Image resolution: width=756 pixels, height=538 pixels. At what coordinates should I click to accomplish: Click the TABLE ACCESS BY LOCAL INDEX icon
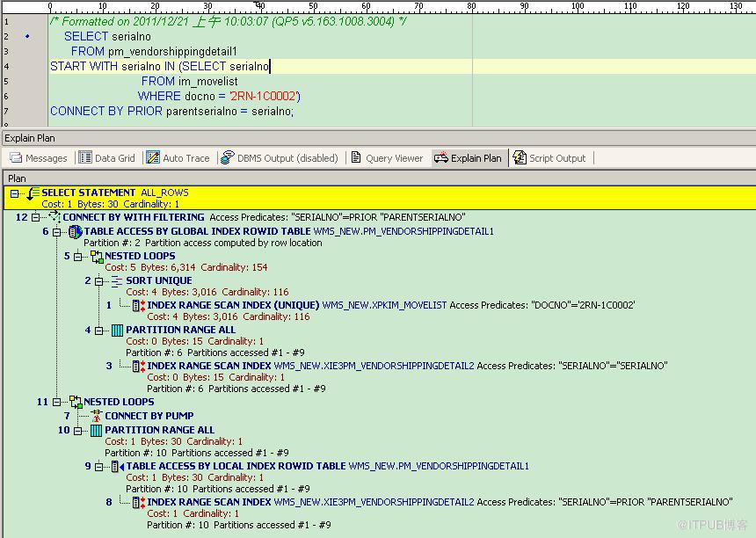click(117, 467)
